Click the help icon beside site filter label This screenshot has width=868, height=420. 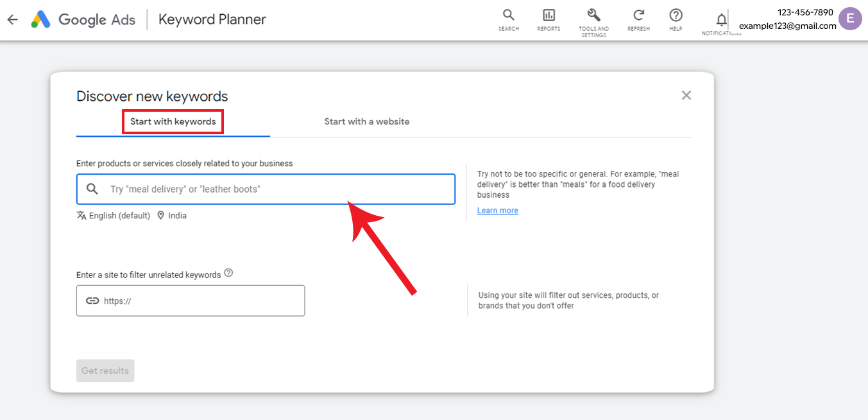pos(228,273)
